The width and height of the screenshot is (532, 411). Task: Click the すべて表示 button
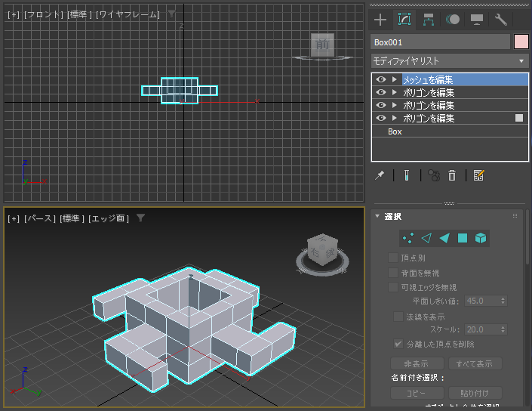(x=475, y=364)
